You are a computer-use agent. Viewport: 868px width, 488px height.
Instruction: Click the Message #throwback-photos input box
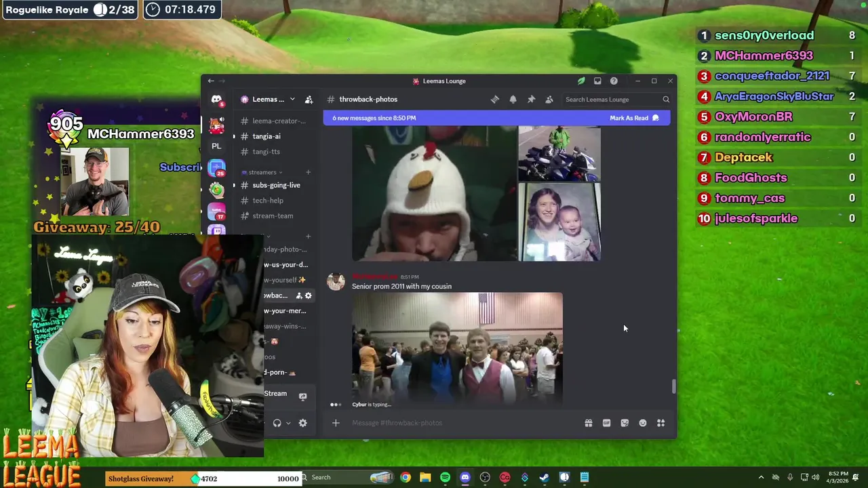pyautogui.click(x=465, y=423)
